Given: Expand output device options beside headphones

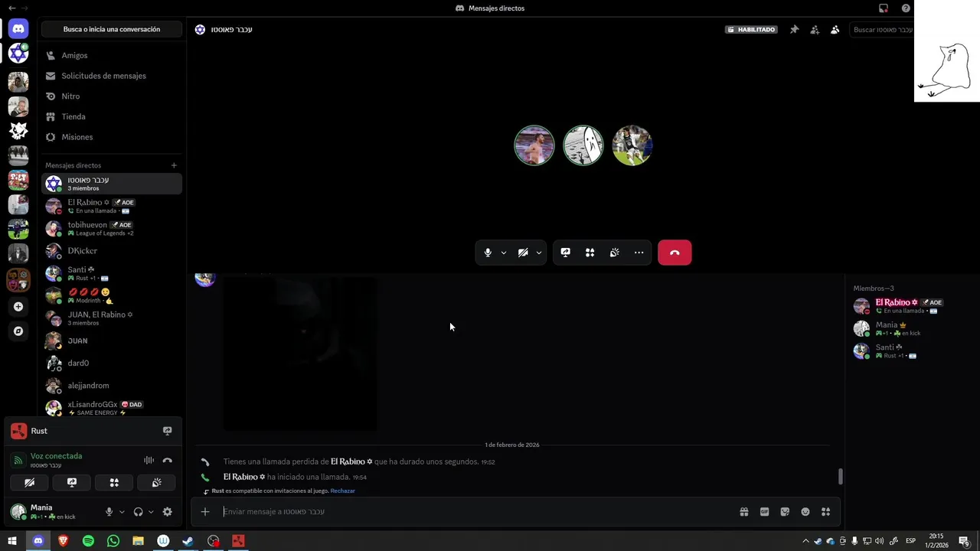Looking at the screenshot, I should 150,512.
